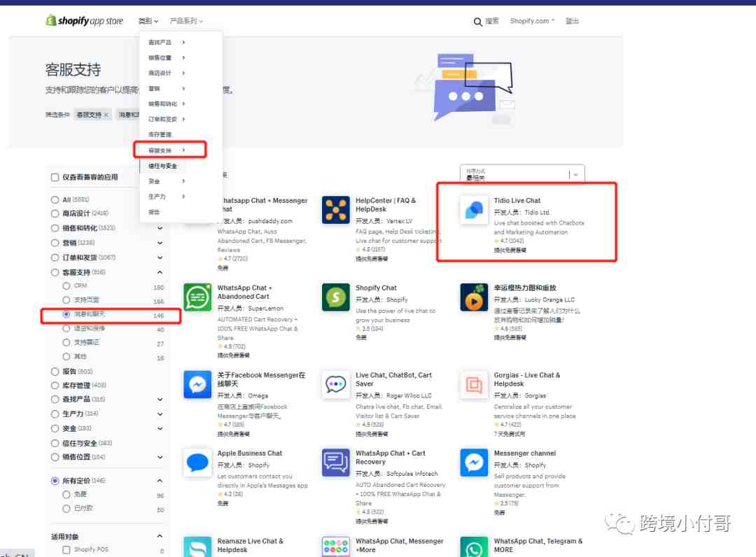
Task: Check the Shopify POS checkbox
Action: click(x=66, y=550)
